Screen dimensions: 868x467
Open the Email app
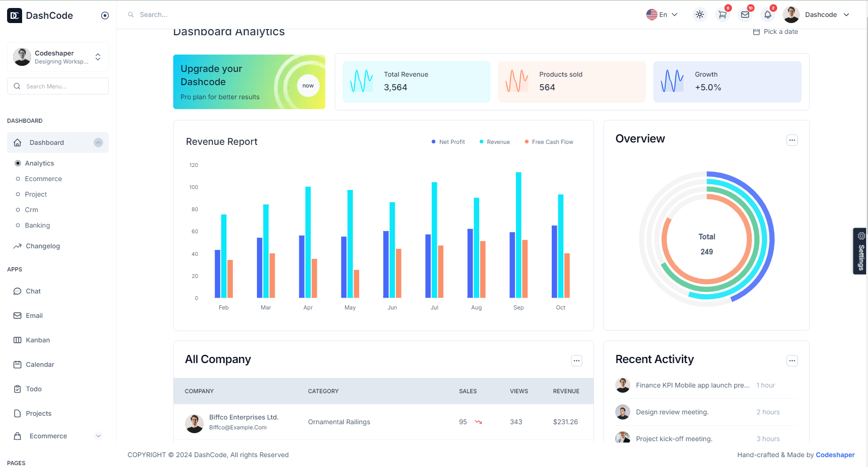pyautogui.click(x=34, y=316)
